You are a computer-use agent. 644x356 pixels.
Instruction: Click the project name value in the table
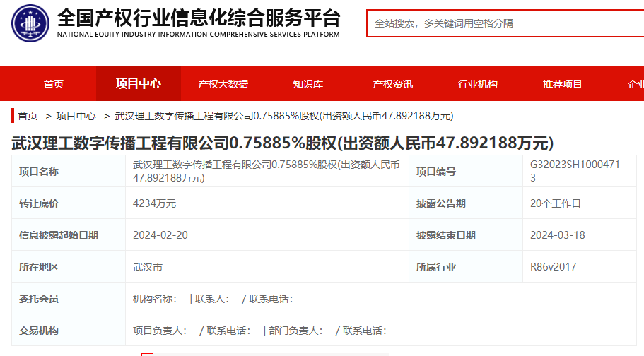266,171
